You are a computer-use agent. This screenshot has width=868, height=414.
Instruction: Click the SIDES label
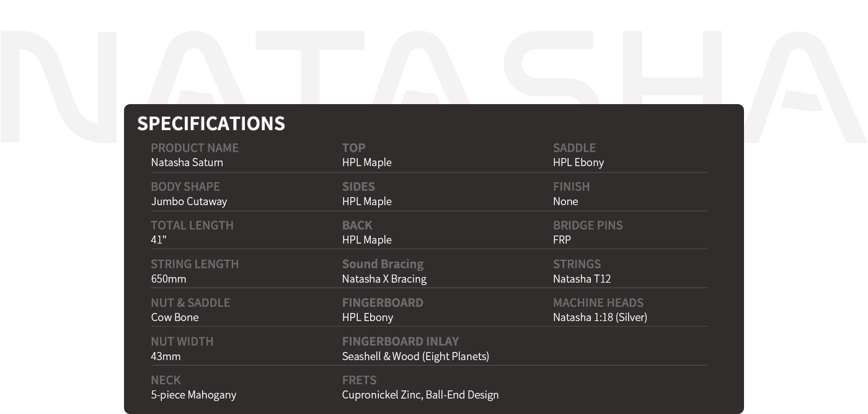tap(358, 187)
